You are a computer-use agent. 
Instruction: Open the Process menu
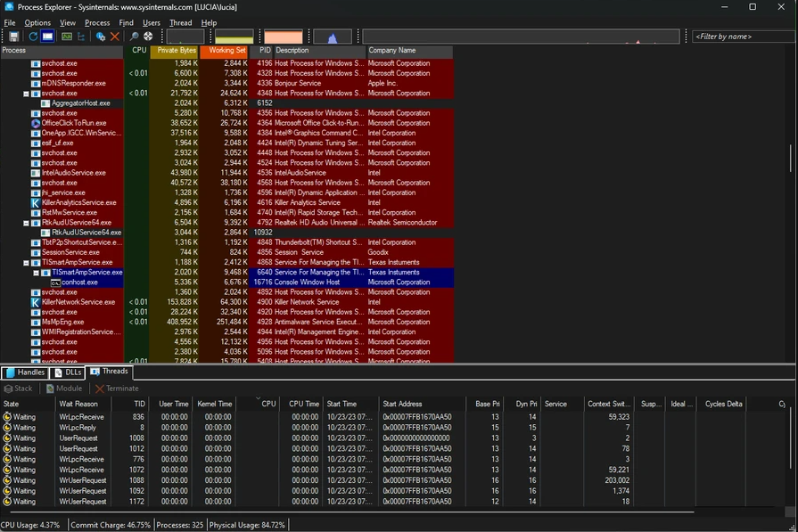pyautogui.click(x=97, y=22)
